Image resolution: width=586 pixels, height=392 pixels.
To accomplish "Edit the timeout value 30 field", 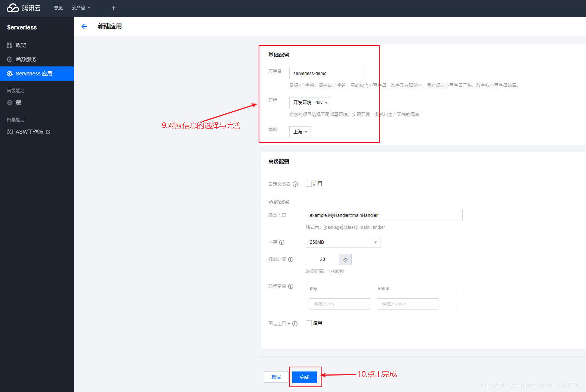I will [x=323, y=259].
